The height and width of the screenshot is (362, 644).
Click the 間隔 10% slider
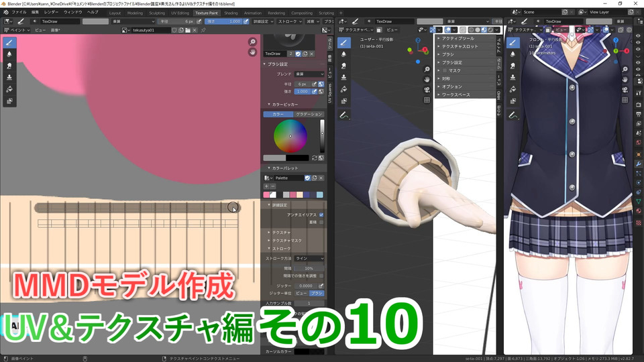[x=309, y=268]
